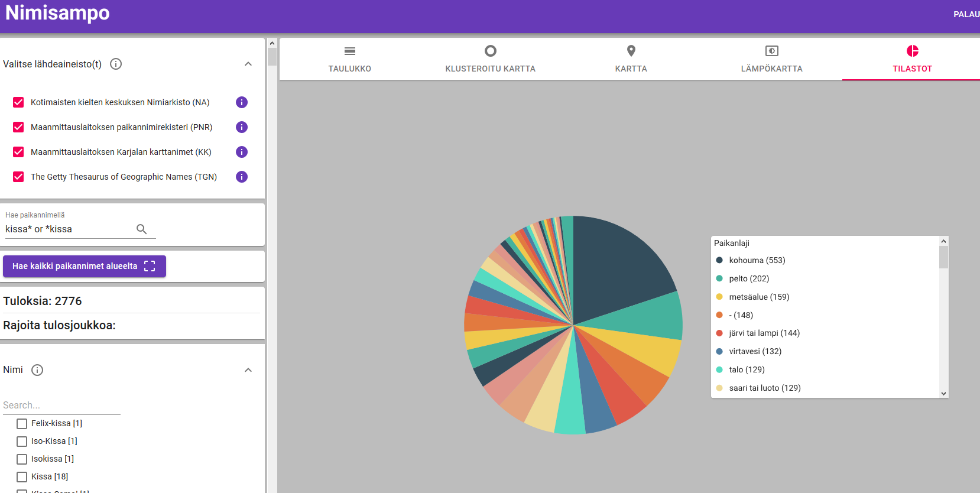Image resolution: width=980 pixels, height=493 pixels.
Task: Tick the Kissa [18] checkbox
Action: (x=22, y=477)
